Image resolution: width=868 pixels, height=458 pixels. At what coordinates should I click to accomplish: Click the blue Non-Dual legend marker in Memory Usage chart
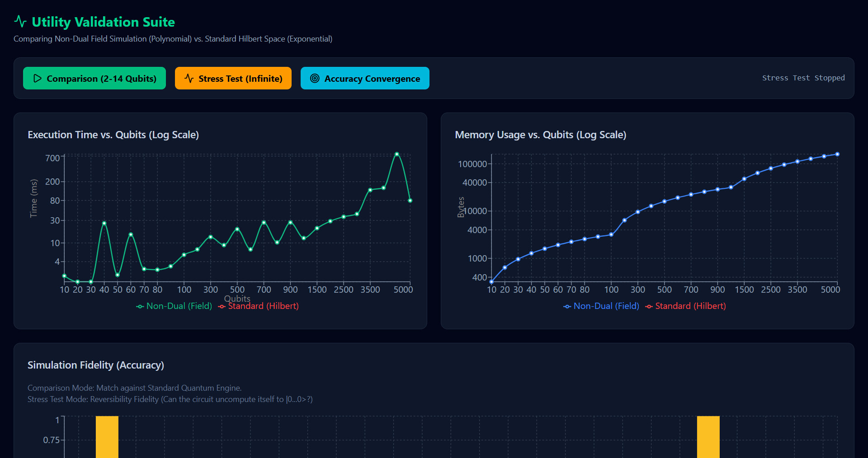coord(567,307)
